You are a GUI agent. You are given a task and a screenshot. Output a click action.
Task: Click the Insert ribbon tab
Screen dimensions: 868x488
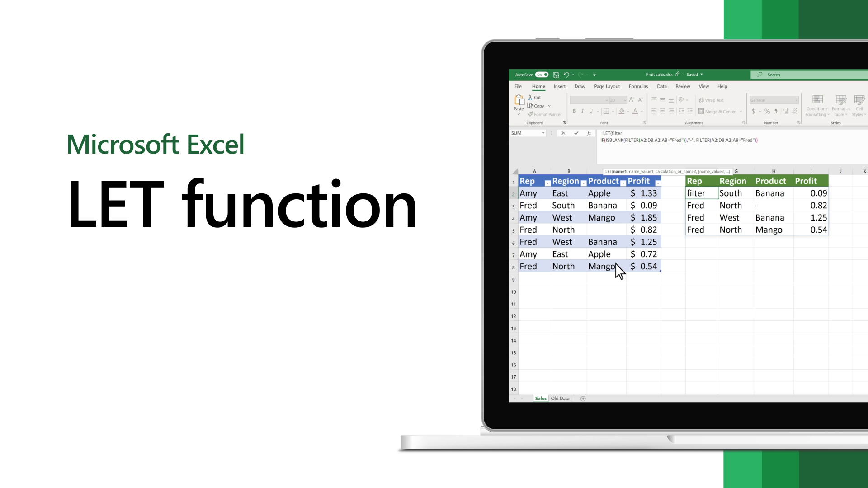(x=559, y=86)
